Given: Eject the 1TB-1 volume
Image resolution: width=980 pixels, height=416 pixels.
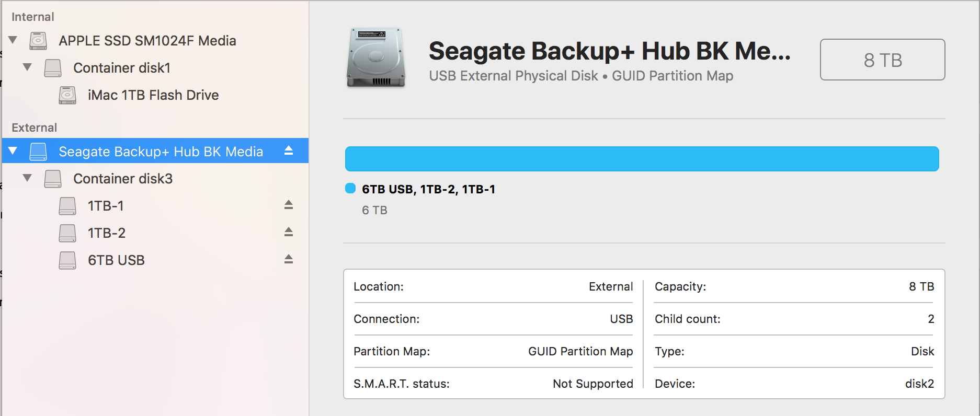Looking at the screenshot, I should pos(289,205).
